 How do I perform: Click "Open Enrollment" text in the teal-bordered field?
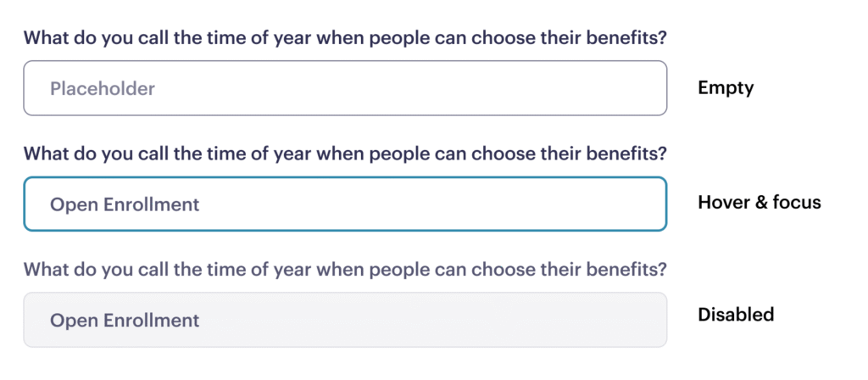[125, 204]
